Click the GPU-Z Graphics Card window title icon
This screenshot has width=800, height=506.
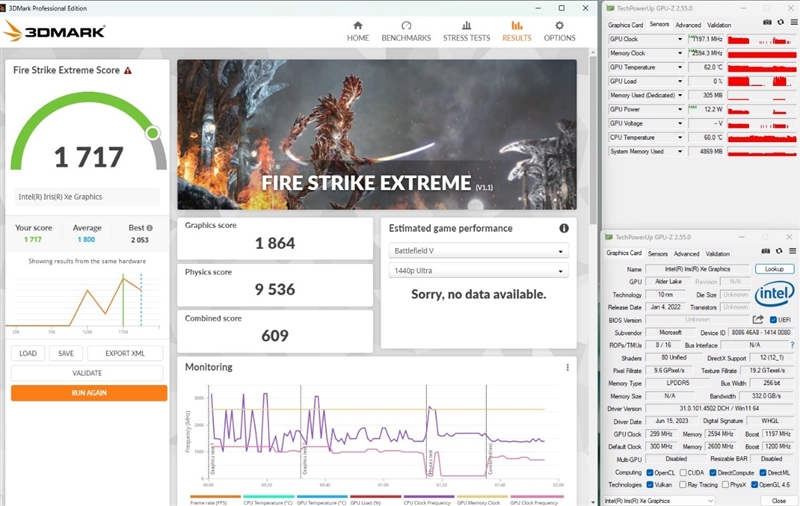[x=609, y=237]
